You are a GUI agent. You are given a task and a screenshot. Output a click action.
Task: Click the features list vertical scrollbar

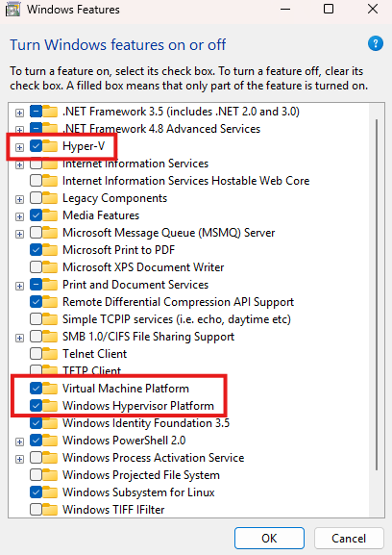pyautogui.click(x=377, y=294)
